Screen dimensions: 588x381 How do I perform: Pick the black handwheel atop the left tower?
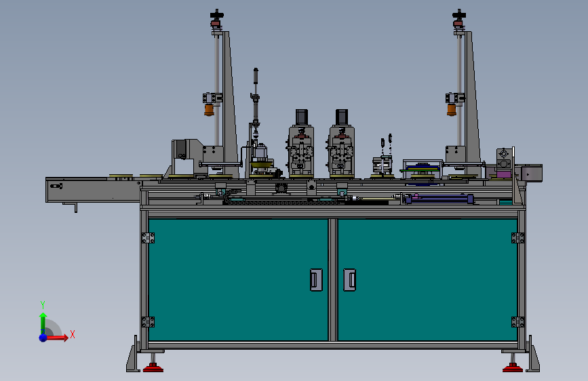pyautogui.click(x=217, y=15)
